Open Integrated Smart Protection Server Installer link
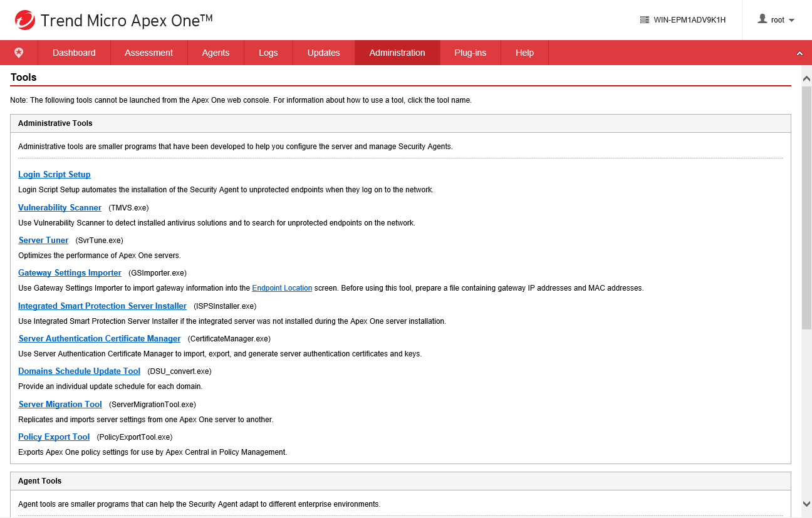The width and height of the screenshot is (812, 518). (x=102, y=306)
